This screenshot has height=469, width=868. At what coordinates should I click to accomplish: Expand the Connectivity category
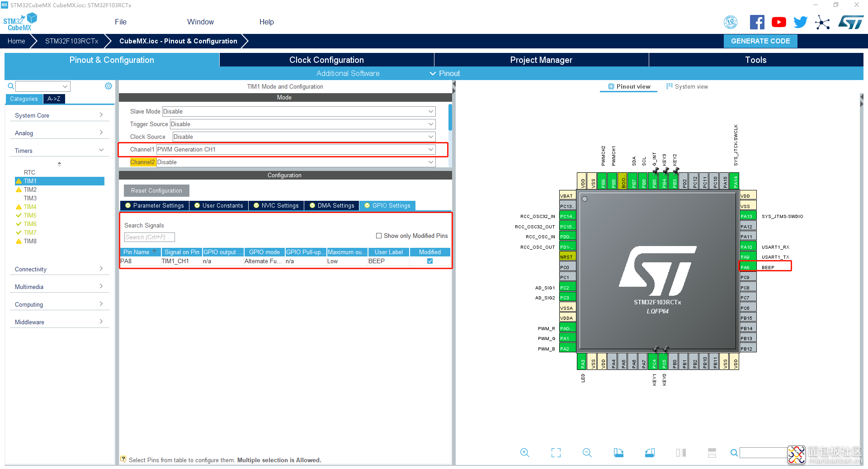59,269
